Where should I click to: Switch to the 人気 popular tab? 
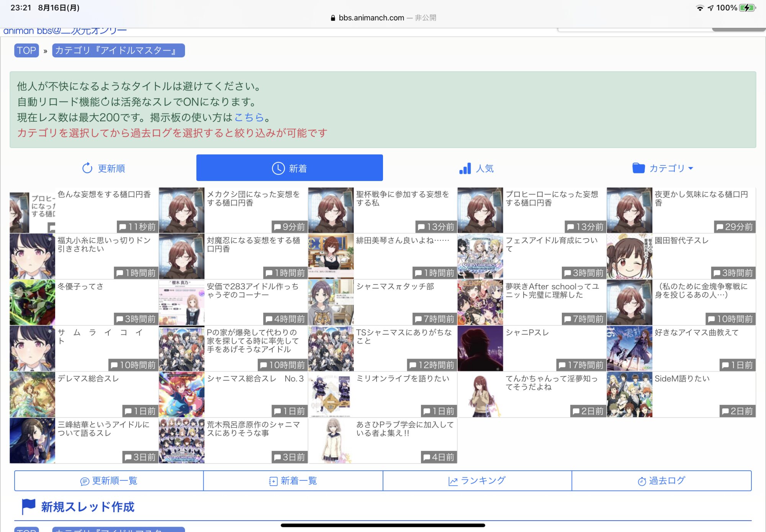click(x=476, y=168)
